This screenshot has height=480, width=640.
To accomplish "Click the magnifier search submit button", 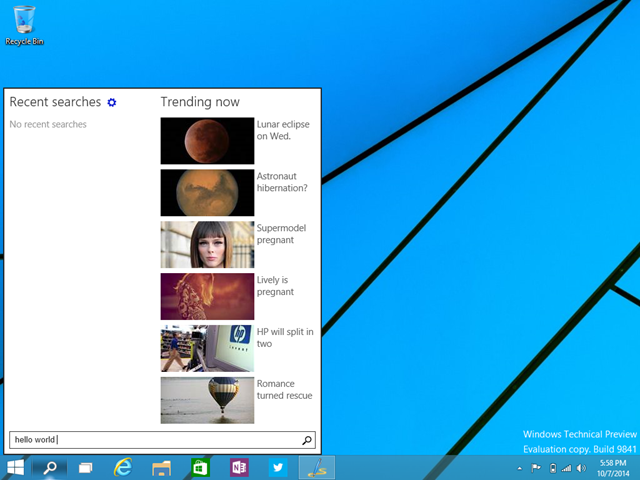I will click(307, 440).
